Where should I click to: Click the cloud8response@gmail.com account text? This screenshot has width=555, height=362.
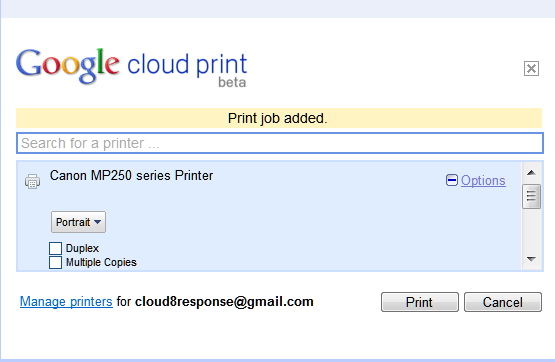tap(224, 301)
